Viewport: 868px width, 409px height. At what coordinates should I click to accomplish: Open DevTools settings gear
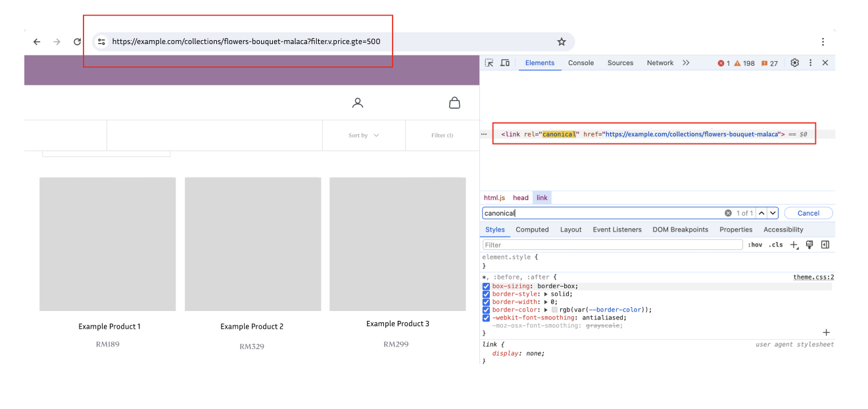point(794,63)
